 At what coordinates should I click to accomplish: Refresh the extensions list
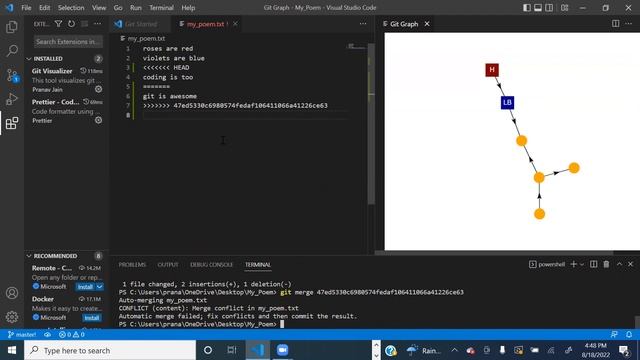(x=71, y=24)
